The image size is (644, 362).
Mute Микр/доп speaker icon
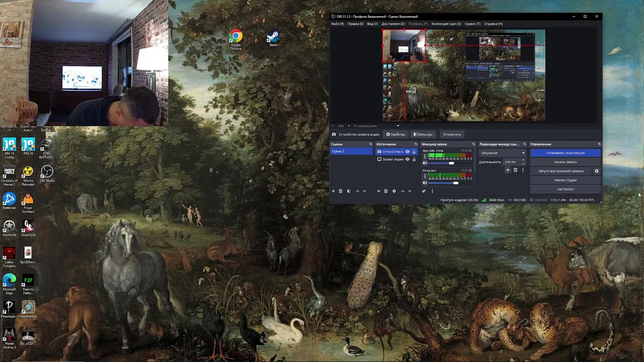click(x=425, y=183)
